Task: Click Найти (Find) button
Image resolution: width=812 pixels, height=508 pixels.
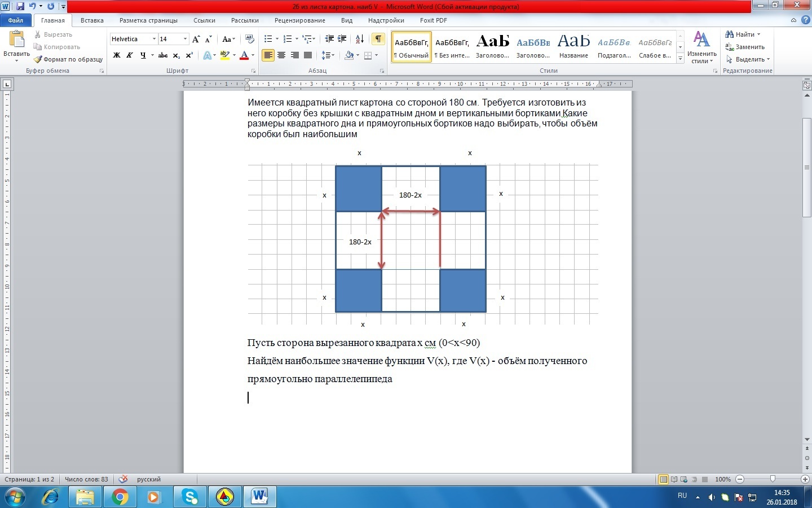Action: tap(744, 34)
